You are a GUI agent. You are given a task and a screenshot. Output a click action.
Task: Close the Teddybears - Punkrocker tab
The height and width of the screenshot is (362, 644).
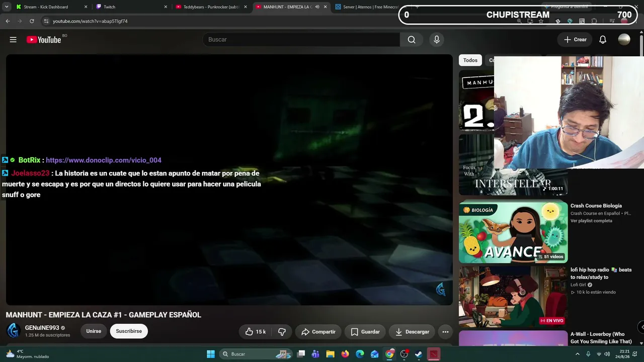pos(246,7)
